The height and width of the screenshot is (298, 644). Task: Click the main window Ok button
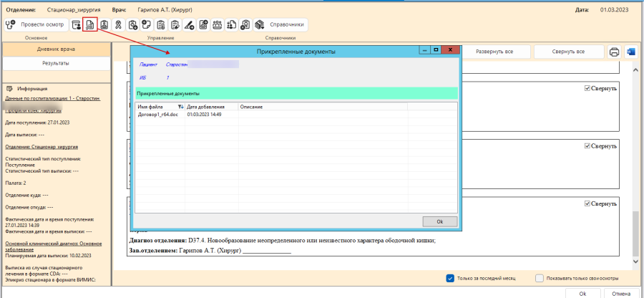coord(582,294)
